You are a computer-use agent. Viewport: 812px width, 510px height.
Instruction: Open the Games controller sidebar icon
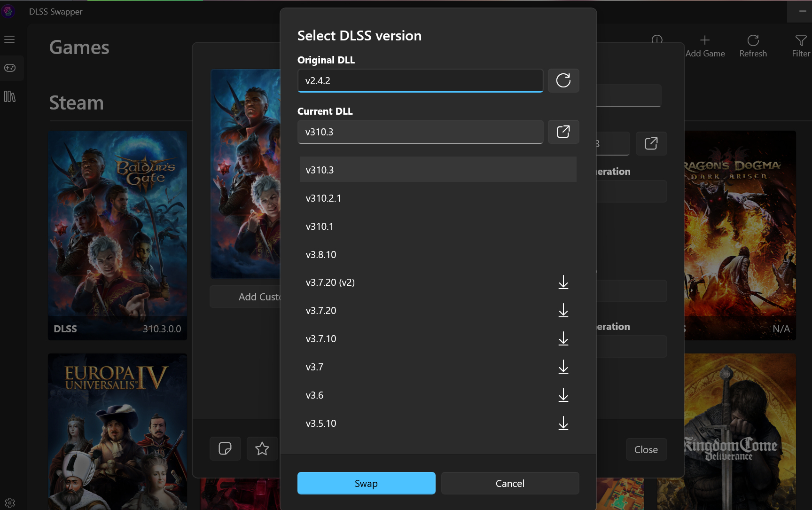point(10,68)
